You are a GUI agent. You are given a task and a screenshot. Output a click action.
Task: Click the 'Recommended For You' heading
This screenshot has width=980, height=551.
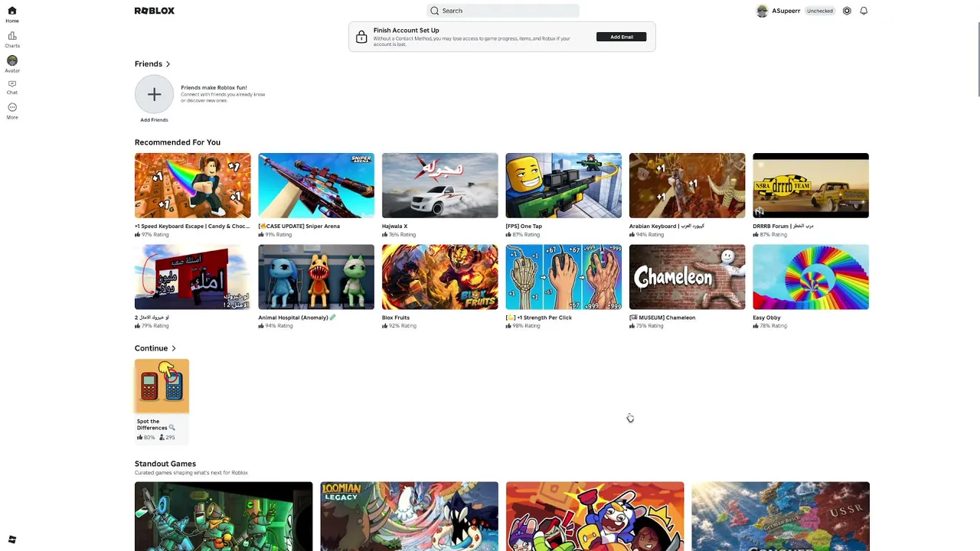(178, 142)
